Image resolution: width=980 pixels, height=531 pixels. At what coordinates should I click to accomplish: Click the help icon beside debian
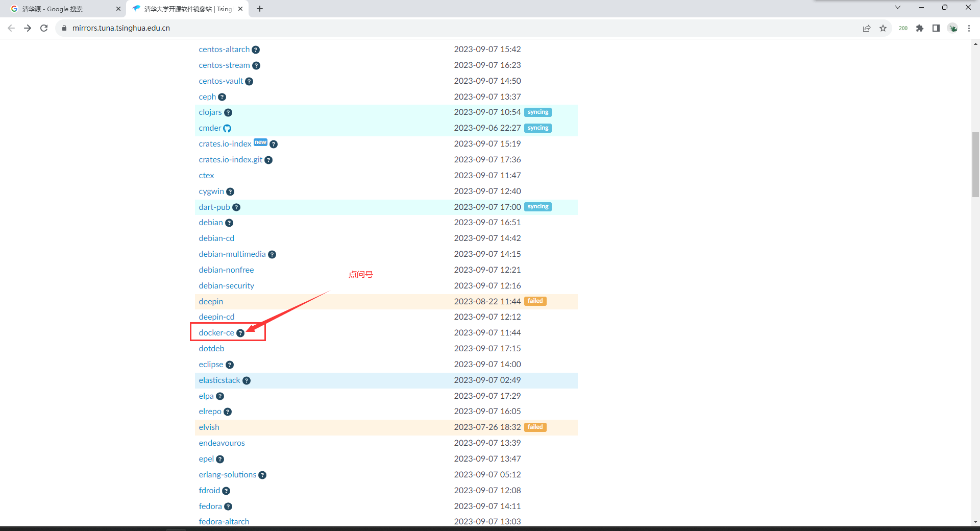[229, 223]
